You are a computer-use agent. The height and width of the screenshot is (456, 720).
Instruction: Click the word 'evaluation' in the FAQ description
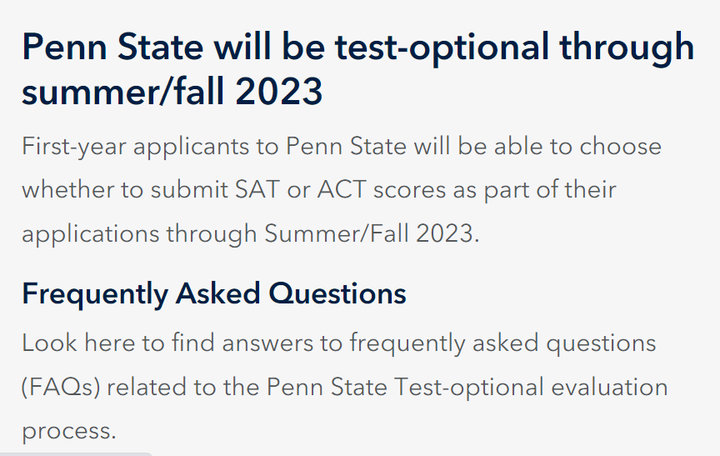click(x=609, y=387)
